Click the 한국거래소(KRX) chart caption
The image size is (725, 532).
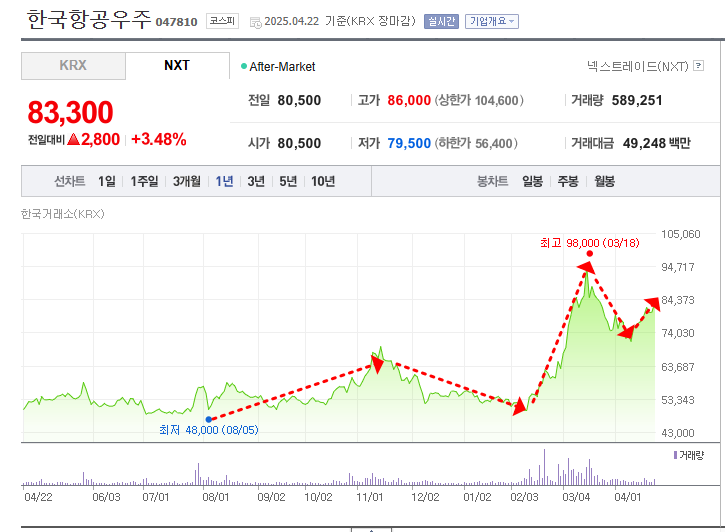tap(63, 214)
